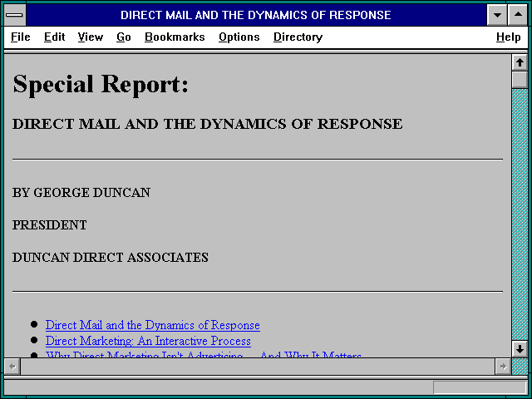
Task: Open the Bookmarks menu
Action: [x=175, y=37]
